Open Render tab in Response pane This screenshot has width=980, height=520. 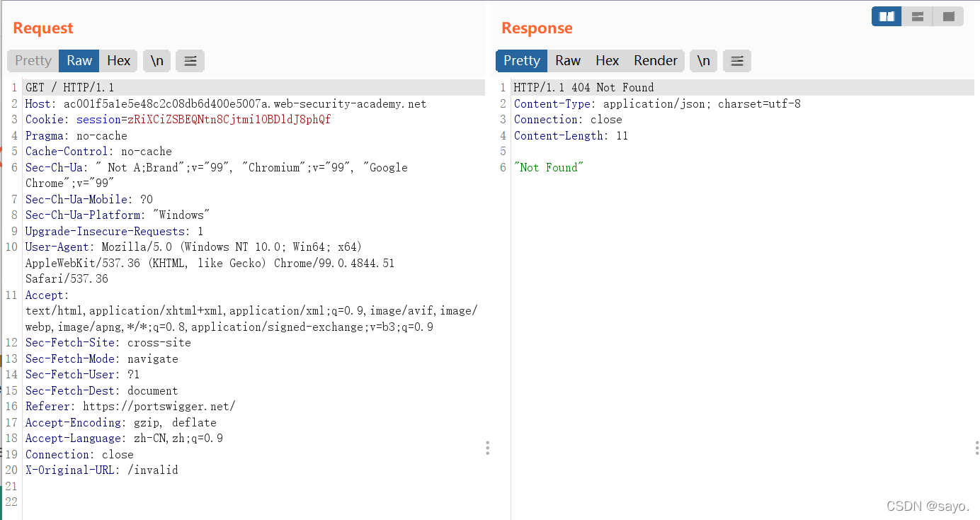pyautogui.click(x=656, y=61)
